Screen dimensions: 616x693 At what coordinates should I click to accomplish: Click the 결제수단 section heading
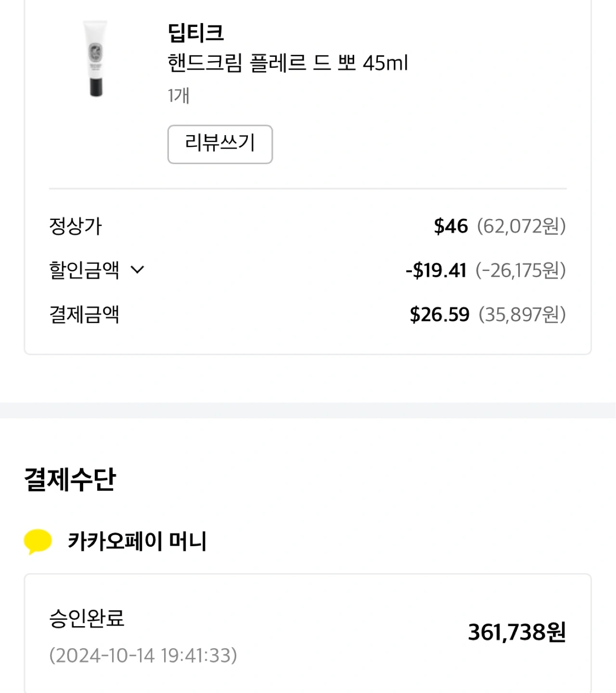tap(70, 480)
